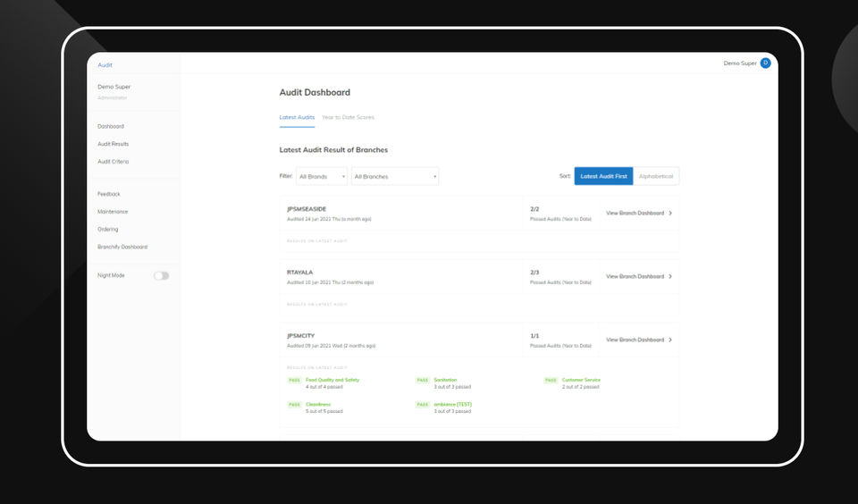The width and height of the screenshot is (858, 504).
Task: Click the Demo Super name in header
Action: pos(740,63)
